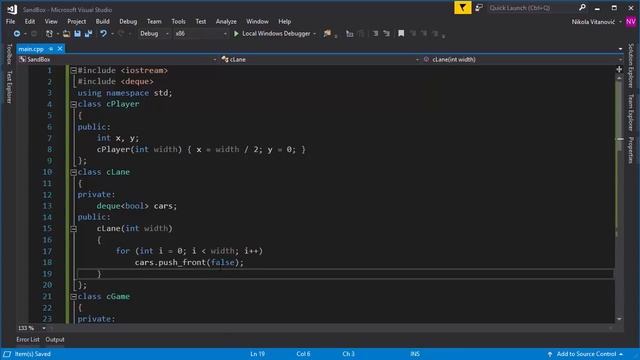Click the toolbar icon left of decrease indent
This screenshot has width=640, height=360.
tap(349, 34)
